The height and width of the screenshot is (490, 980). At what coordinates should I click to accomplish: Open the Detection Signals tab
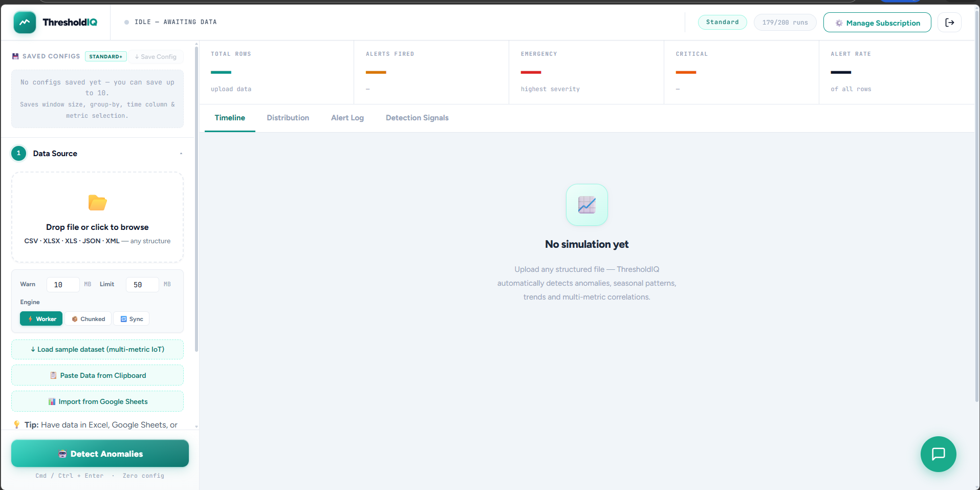click(417, 118)
